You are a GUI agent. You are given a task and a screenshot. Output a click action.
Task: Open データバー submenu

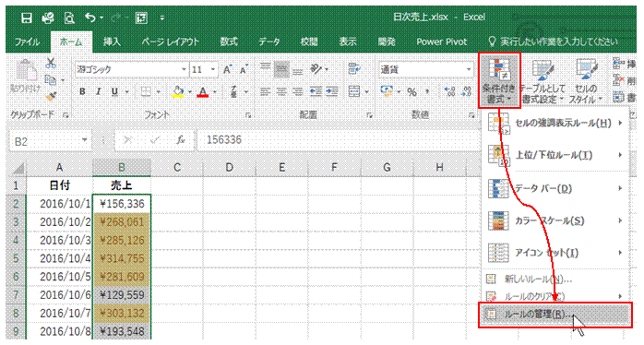pyautogui.click(x=555, y=188)
